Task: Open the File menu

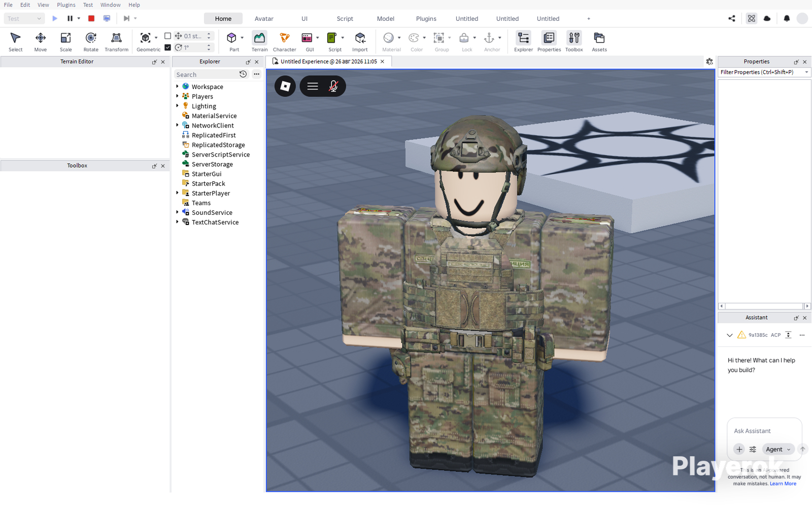Action: 8,5
